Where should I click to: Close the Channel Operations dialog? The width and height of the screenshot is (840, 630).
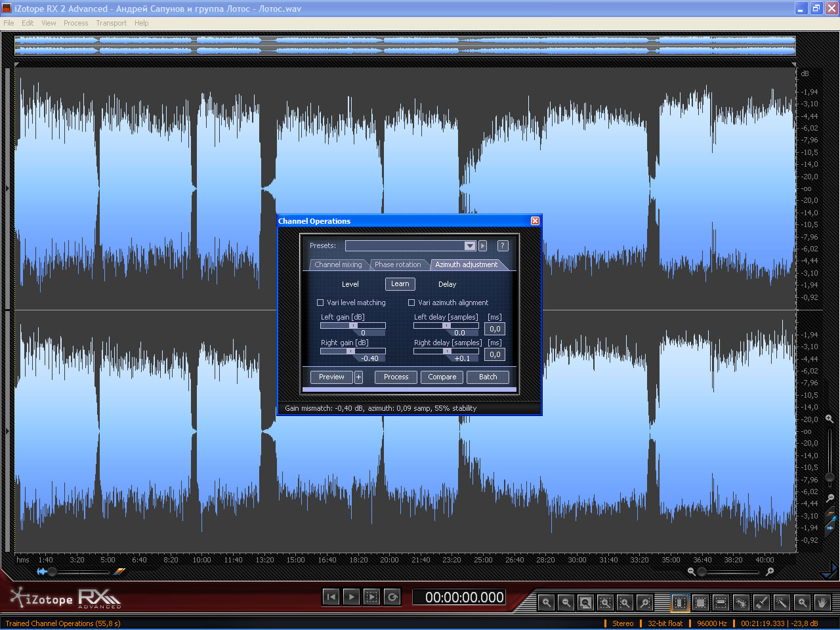tap(535, 221)
